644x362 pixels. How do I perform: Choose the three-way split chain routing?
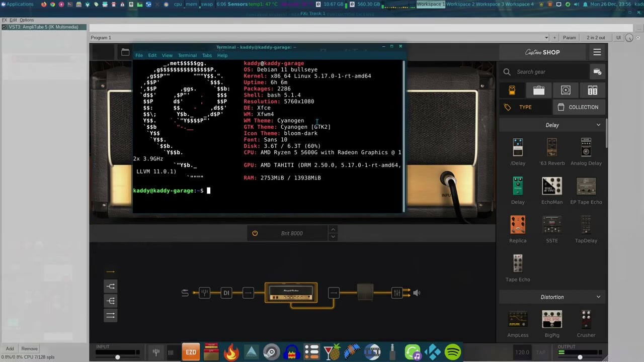(x=110, y=301)
